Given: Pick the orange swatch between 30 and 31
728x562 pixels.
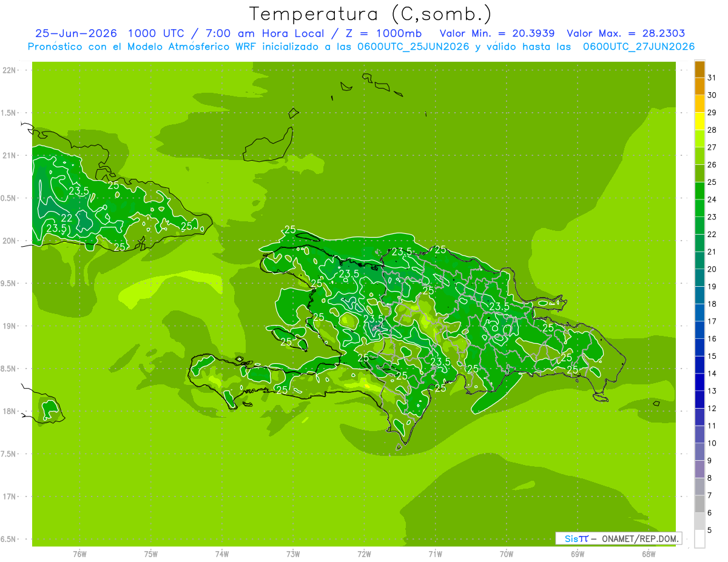Looking at the screenshot, I should coord(699,87).
